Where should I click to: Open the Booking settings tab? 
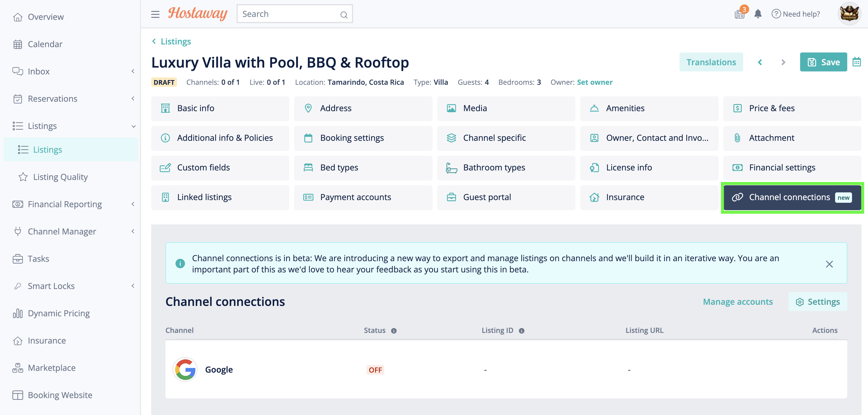363,138
